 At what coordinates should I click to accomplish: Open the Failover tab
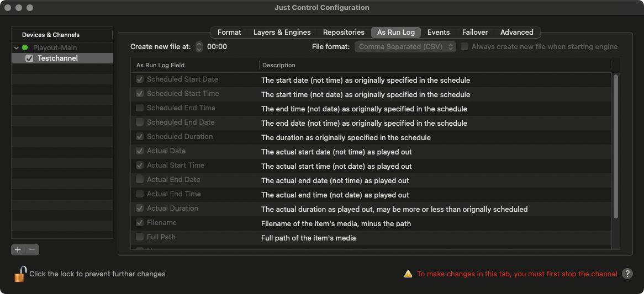pyautogui.click(x=475, y=33)
